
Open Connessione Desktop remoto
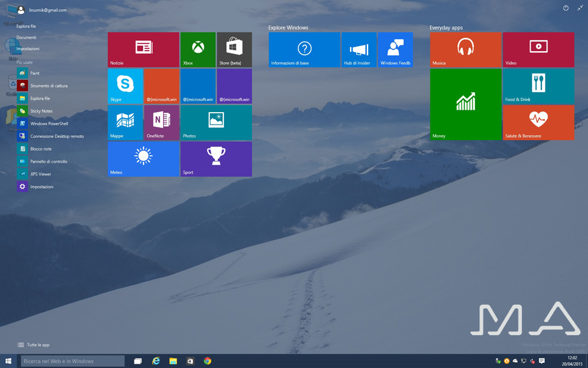click(51, 136)
